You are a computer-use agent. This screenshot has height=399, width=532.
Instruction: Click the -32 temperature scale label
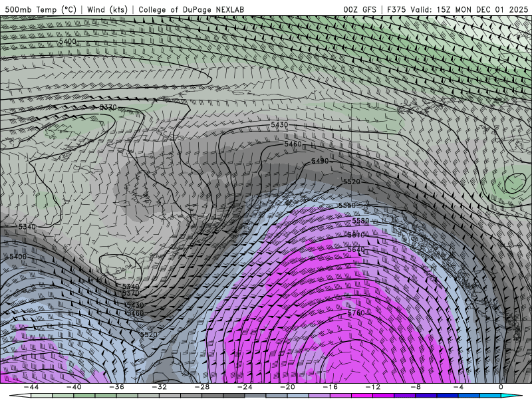pyautogui.click(x=159, y=387)
